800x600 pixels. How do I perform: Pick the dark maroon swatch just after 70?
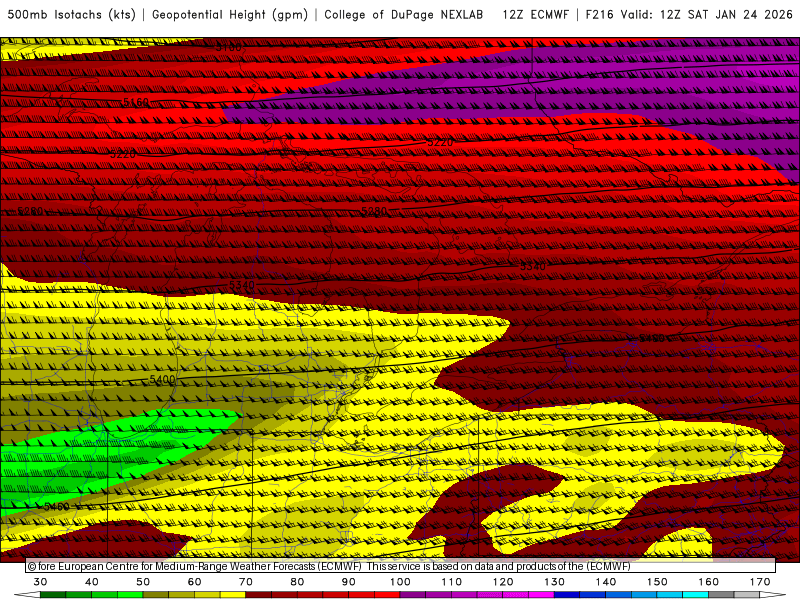point(259,595)
